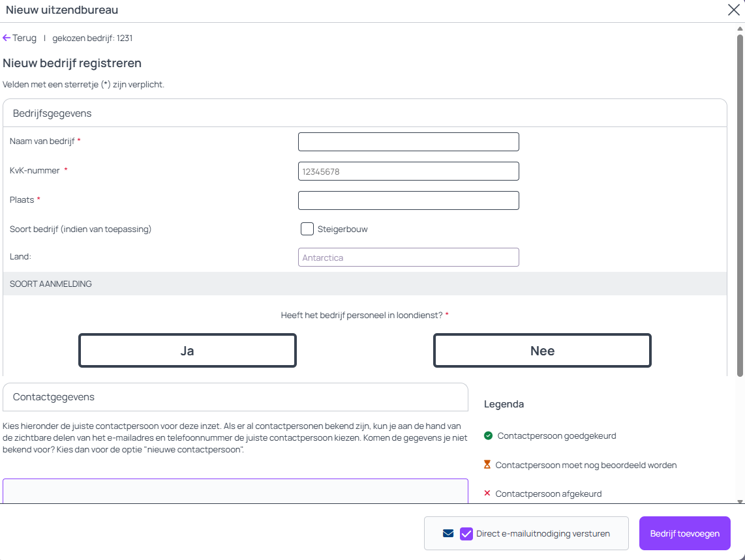
Task: Click the back arrow icon next to Terug
Action: tap(7, 38)
